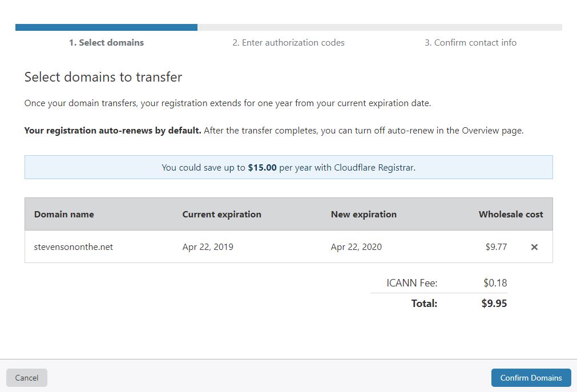
Task: Open the '2. Enter authorization codes' step
Action: (289, 43)
